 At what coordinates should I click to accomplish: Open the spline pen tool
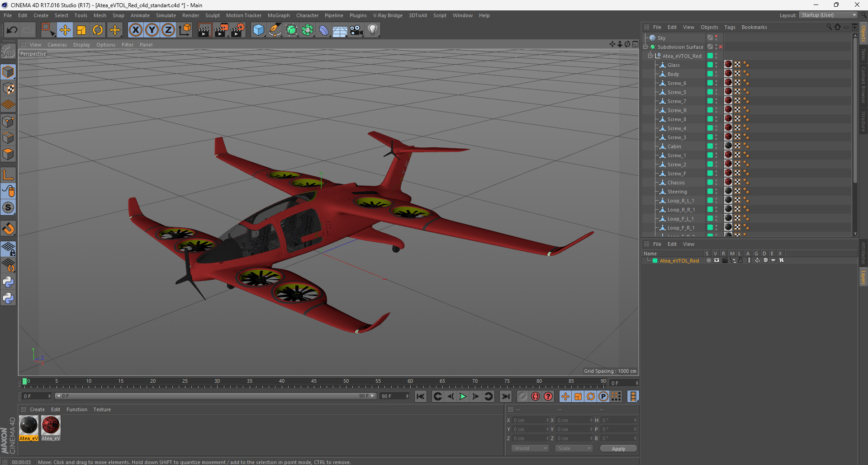(x=275, y=30)
